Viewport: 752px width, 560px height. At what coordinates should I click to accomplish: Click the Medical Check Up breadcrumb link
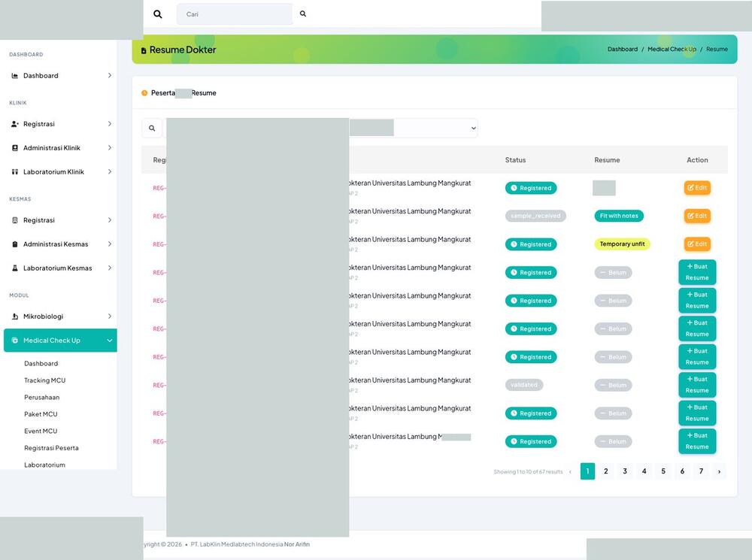[672, 50]
